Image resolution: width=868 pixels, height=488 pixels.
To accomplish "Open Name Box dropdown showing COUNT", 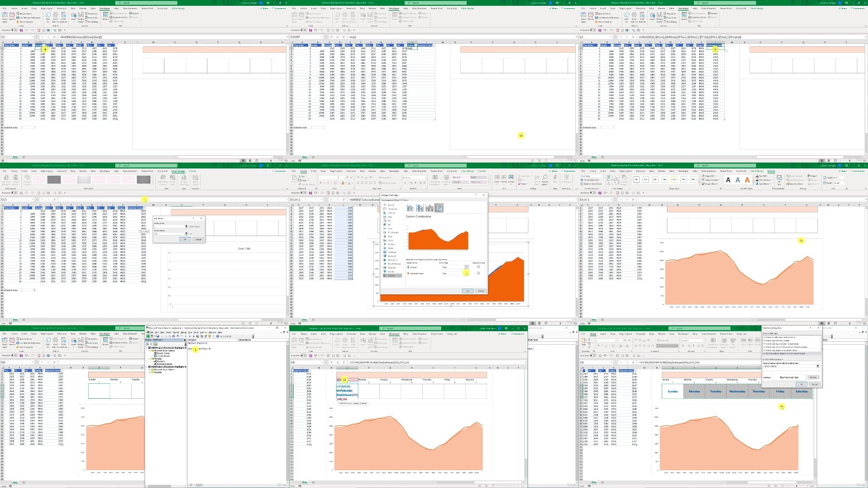I will point(323,37).
